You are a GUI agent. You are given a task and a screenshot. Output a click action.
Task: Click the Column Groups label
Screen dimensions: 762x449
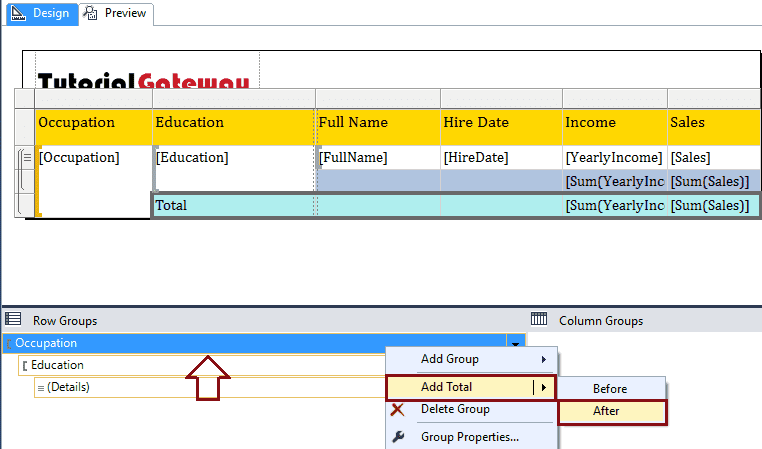click(601, 321)
